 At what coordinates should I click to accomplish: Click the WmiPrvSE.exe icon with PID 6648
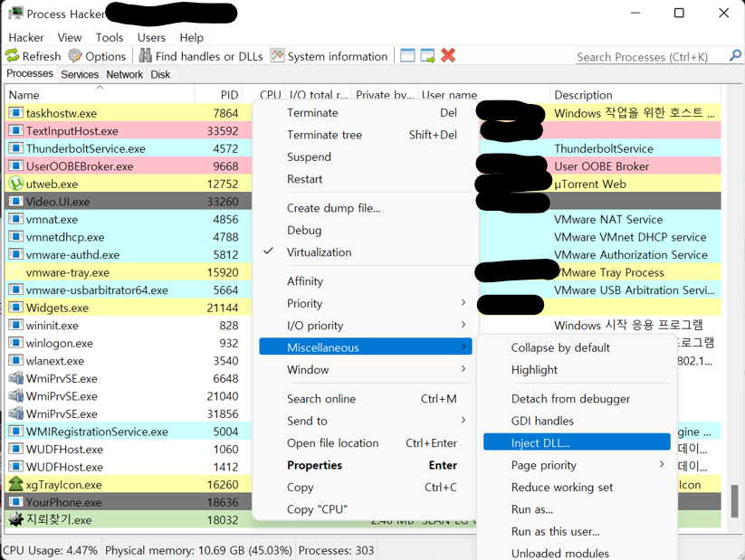[15, 378]
